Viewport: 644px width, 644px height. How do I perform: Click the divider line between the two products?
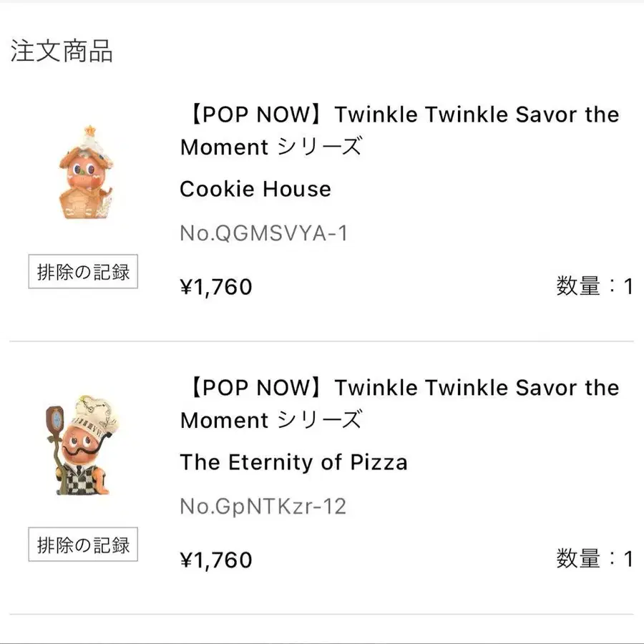(x=322, y=341)
